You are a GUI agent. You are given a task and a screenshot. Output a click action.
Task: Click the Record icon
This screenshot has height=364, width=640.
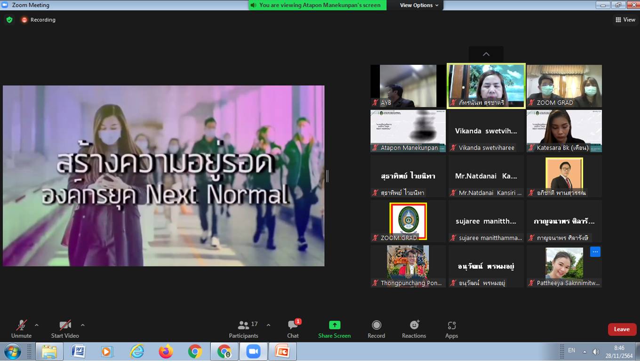point(376,325)
